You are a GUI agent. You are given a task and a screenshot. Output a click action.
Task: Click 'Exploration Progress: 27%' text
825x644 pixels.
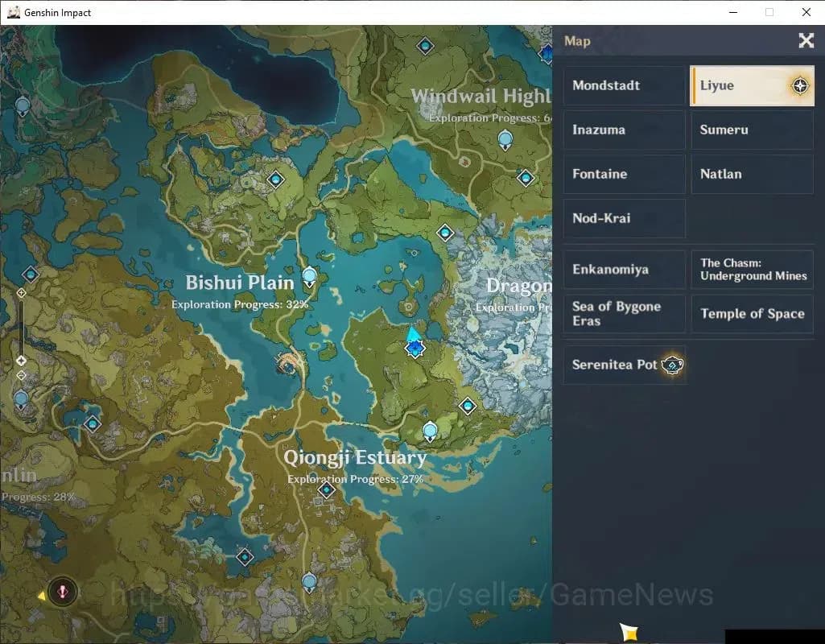[x=355, y=479]
